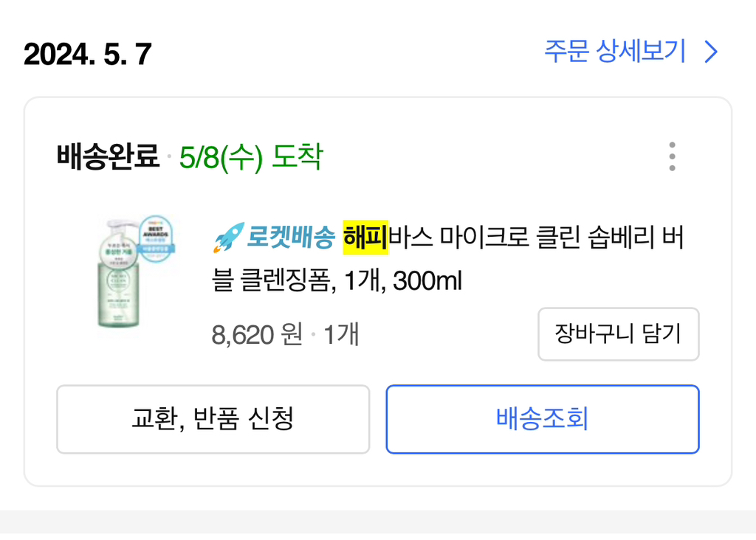Click the 클렌징폼, 1개, 300ml title line
The width and height of the screenshot is (756, 540).
[x=337, y=281]
